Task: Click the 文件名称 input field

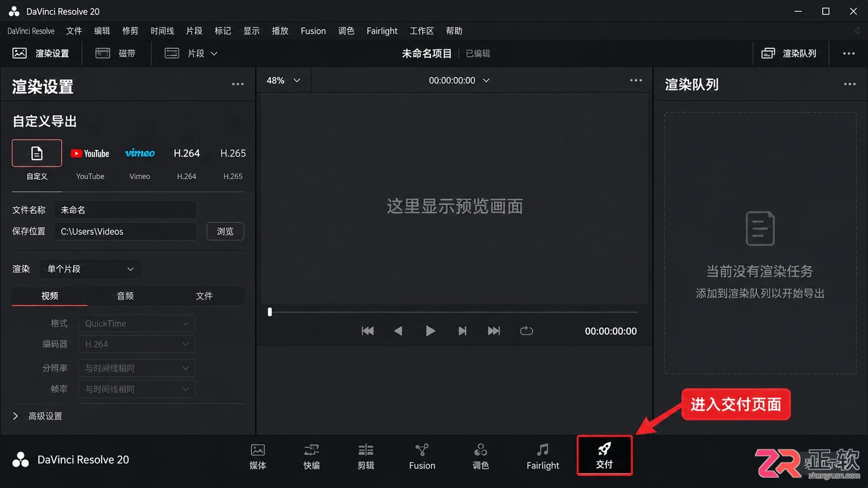Action: point(126,210)
